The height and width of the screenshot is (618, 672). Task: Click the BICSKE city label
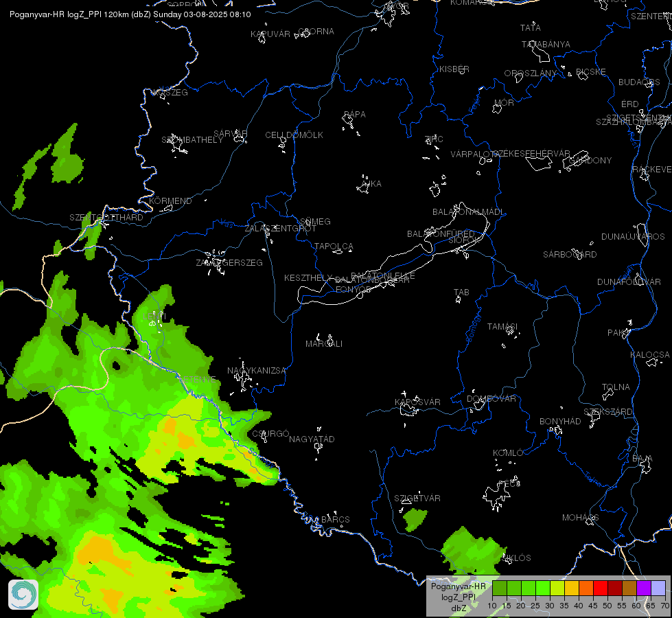point(590,72)
